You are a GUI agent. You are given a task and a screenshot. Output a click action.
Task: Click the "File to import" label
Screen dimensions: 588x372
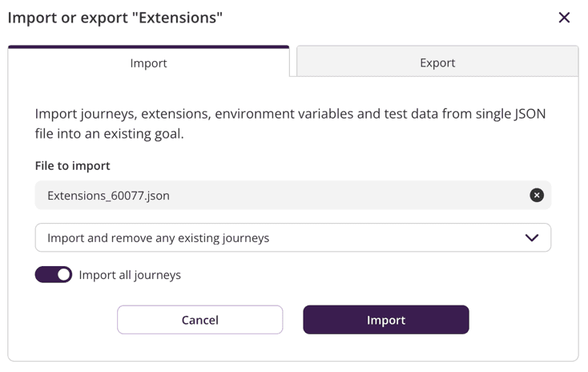pyautogui.click(x=73, y=166)
